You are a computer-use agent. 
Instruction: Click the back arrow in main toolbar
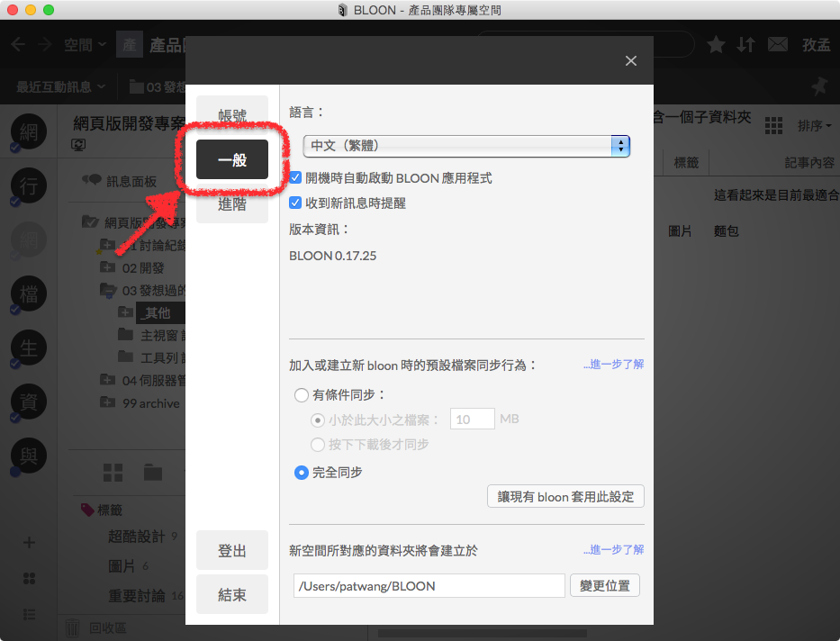pos(18,44)
